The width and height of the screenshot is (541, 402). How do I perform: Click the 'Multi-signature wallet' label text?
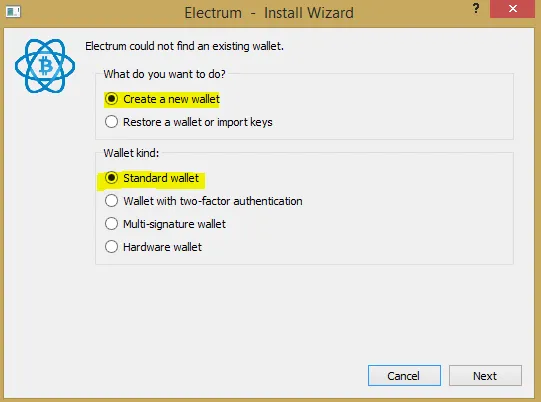pos(174,224)
